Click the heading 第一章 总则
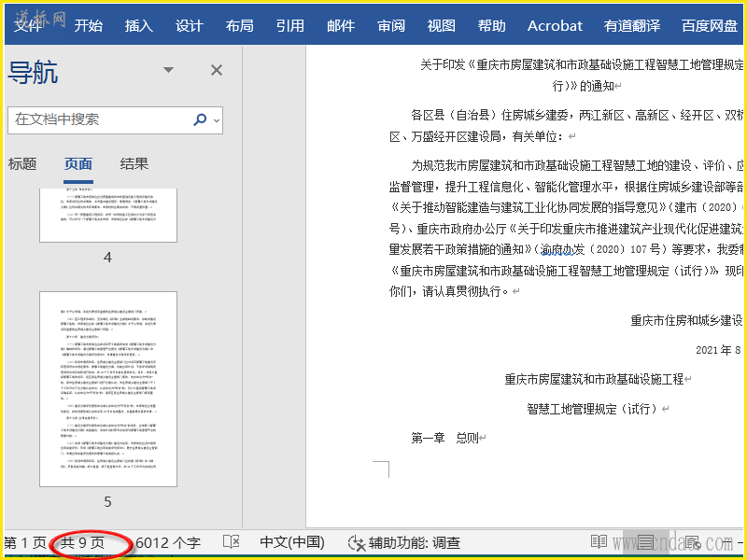The image size is (747, 560). tap(445, 438)
